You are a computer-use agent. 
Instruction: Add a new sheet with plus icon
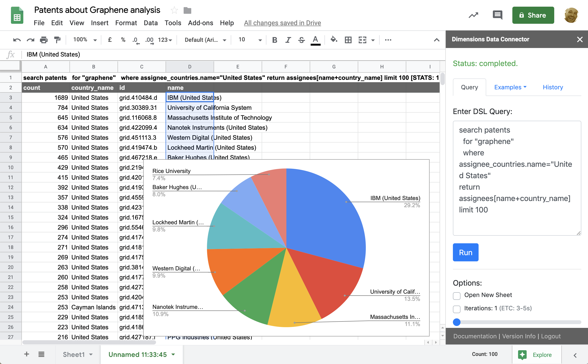27,354
